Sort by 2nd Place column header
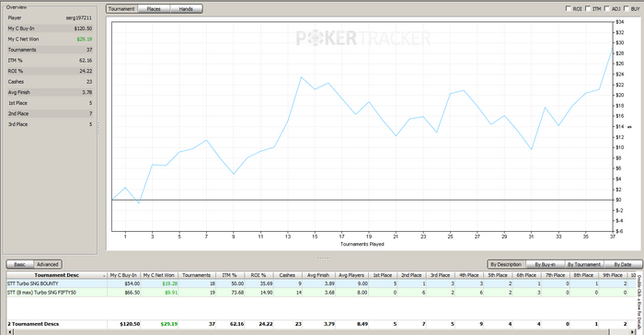The height and width of the screenshot is (335, 644). coord(411,275)
